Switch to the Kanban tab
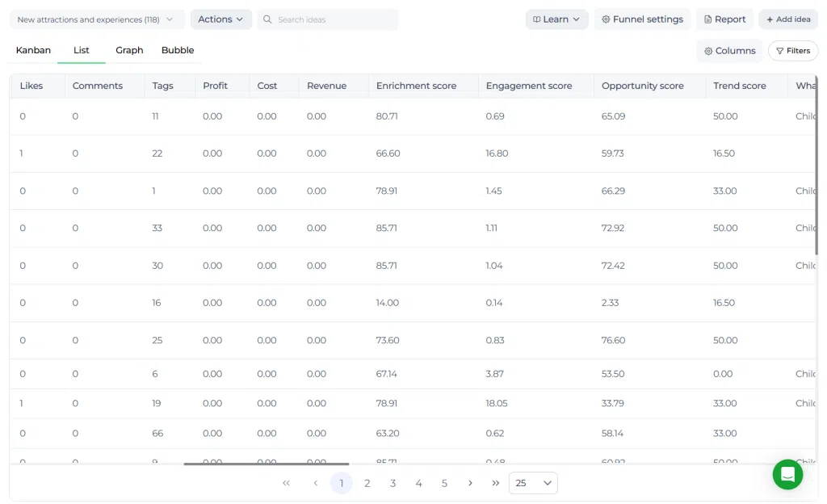827x504 pixels. [33, 50]
